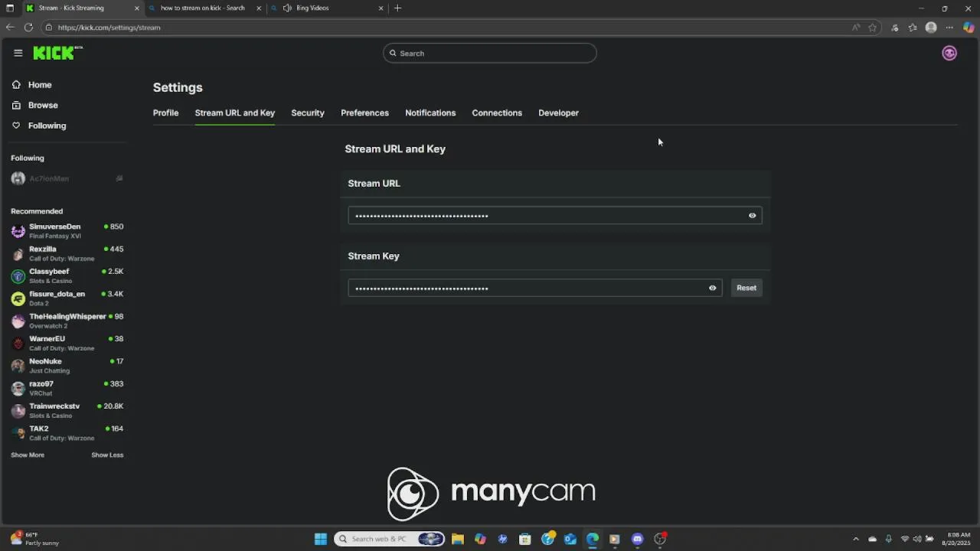Close the Stream - Kick Streaming tab
This screenshot has height=551, width=980.
tap(137, 8)
